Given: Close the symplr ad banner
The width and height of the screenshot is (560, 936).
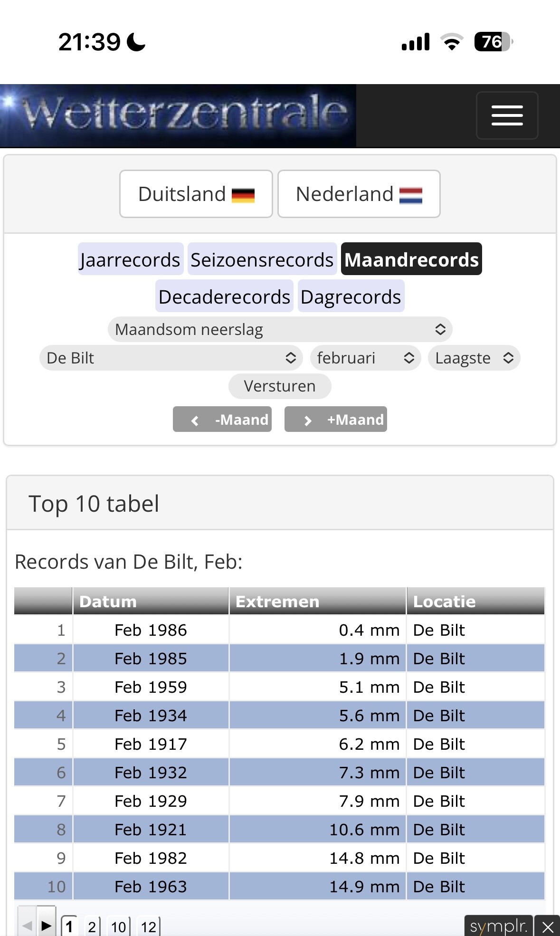Looking at the screenshot, I should click(x=548, y=926).
